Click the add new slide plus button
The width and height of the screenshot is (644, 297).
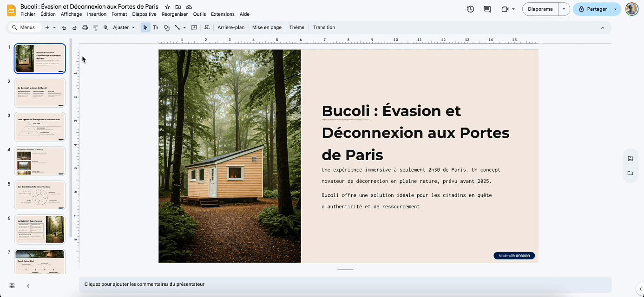click(x=47, y=27)
